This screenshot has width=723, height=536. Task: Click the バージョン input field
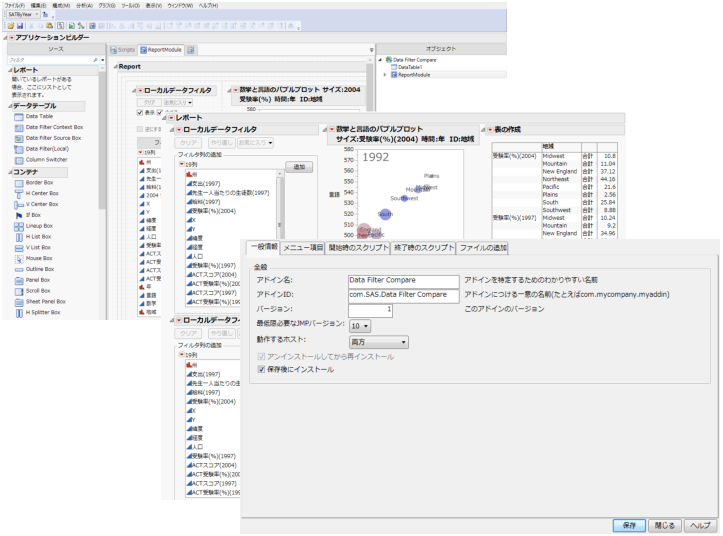pyautogui.click(x=370, y=310)
